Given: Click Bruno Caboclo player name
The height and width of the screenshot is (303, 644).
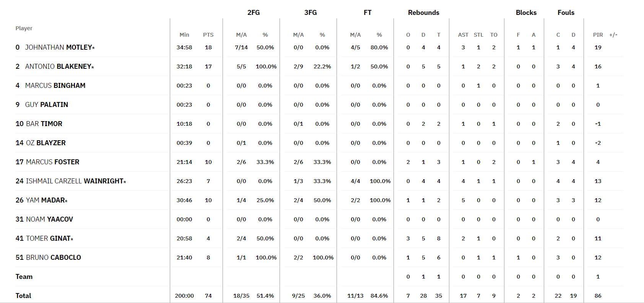Looking at the screenshot, I should (53, 258).
